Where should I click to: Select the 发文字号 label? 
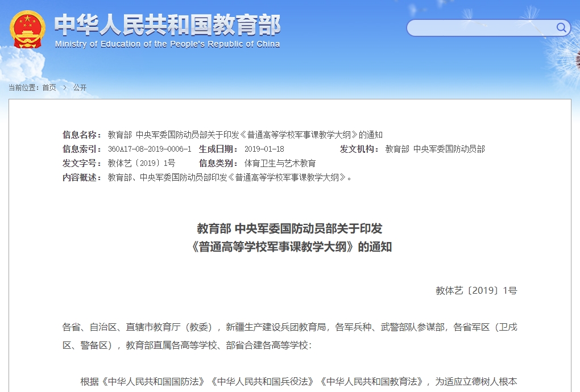point(82,163)
